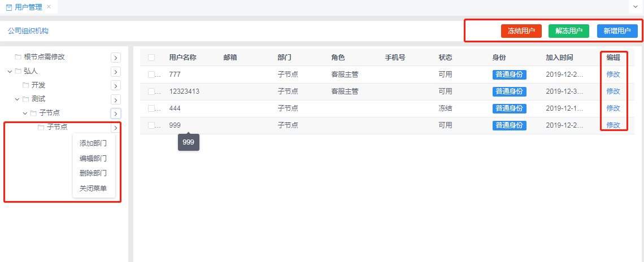644x262 pixels.
Task: Click 普通身份 tag in the 999 row
Action: click(x=510, y=125)
